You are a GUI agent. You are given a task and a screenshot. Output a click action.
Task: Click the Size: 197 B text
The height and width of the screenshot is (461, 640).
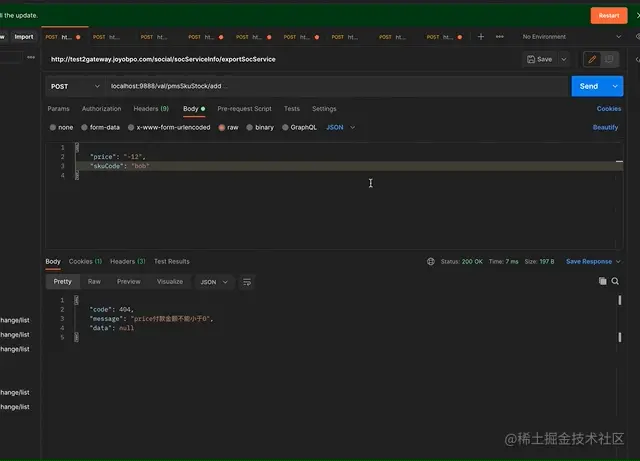point(539,261)
